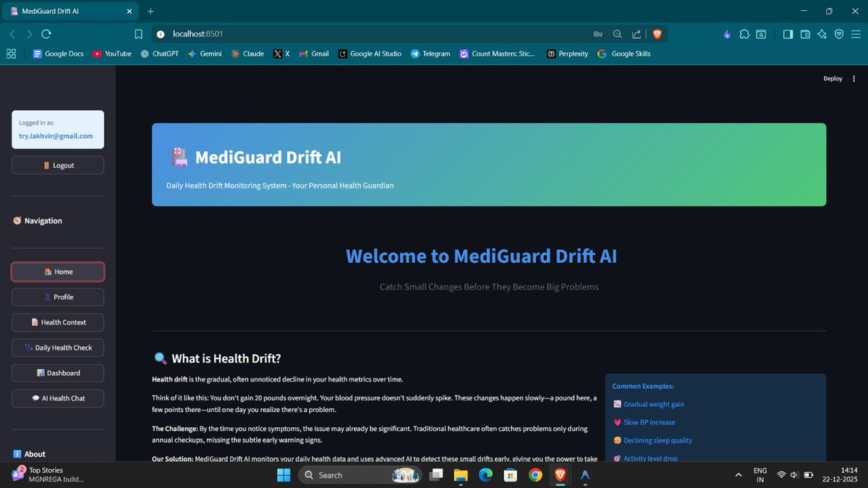Screen dimensions: 868x488
Task: Open the Telegram bookmark
Action: click(430, 54)
